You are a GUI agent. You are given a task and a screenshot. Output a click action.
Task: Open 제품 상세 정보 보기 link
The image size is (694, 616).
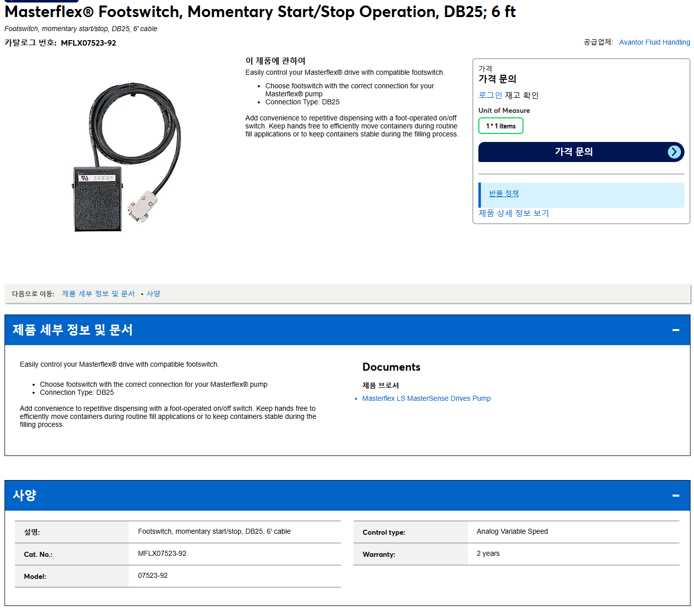click(513, 213)
